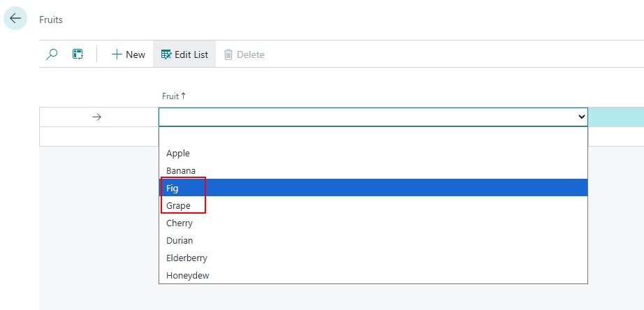Image resolution: width=644 pixels, height=310 pixels.
Task: Click the row selector arrow icon
Action: (96, 117)
